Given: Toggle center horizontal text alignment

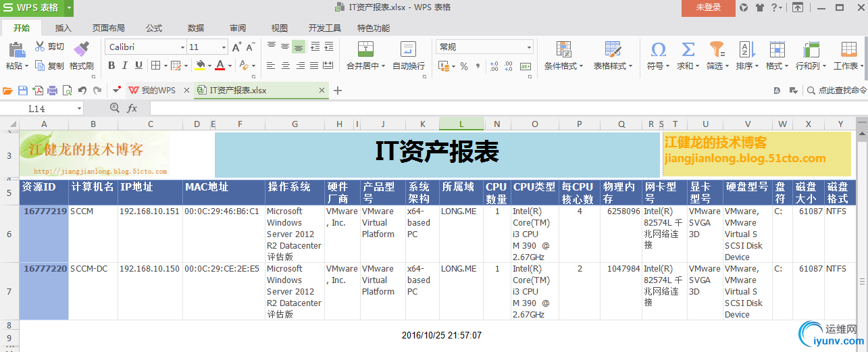Looking at the screenshot, I should (x=285, y=66).
